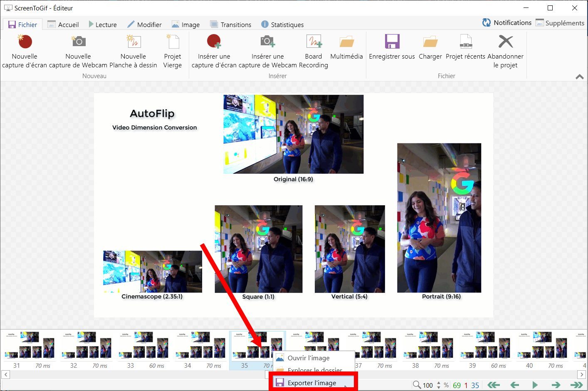Collapse the ribbon with the chevron

[580, 76]
